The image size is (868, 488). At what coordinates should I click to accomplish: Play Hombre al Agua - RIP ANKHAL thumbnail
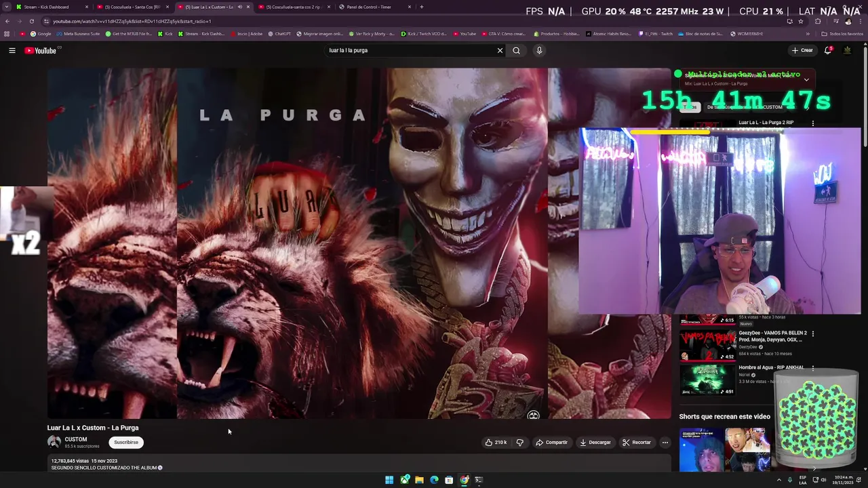click(707, 380)
